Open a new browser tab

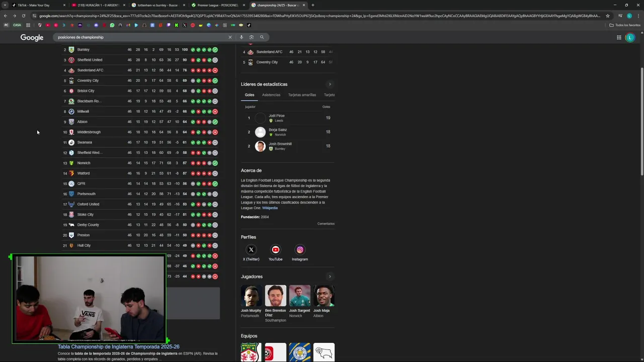313,5
